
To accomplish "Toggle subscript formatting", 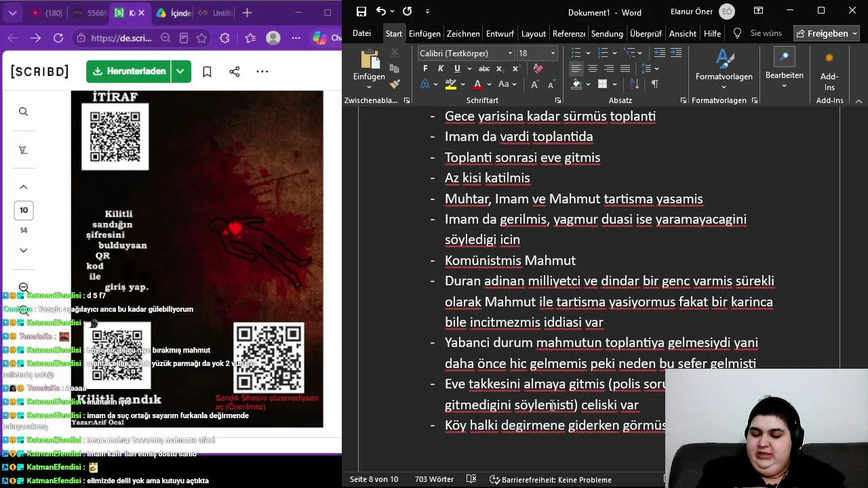I will click(500, 68).
